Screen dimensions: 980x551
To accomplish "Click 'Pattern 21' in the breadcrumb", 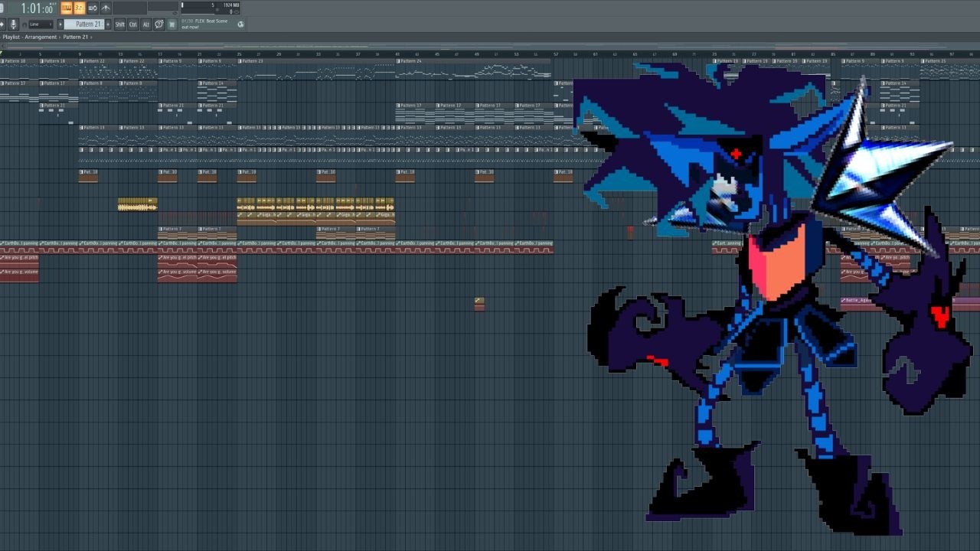I will point(75,37).
